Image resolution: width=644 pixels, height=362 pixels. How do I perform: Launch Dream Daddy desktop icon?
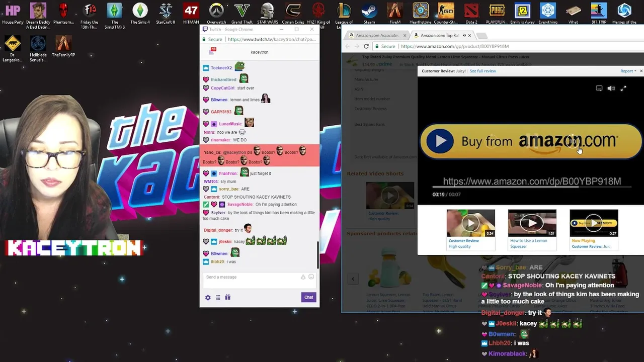(38, 13)
